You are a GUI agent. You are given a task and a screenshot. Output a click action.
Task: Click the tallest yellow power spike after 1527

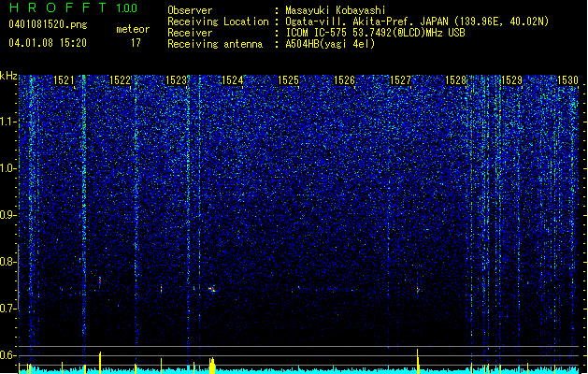(x=417, y=361)
